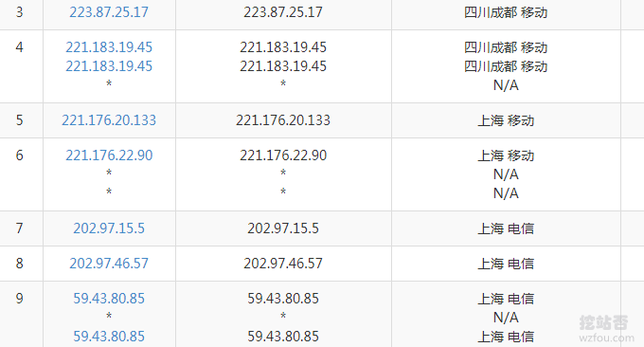Select the black 202.97.46.57 text in hop 8
The width and height of the screenshot is (644, 347).
tap(283, 264)
